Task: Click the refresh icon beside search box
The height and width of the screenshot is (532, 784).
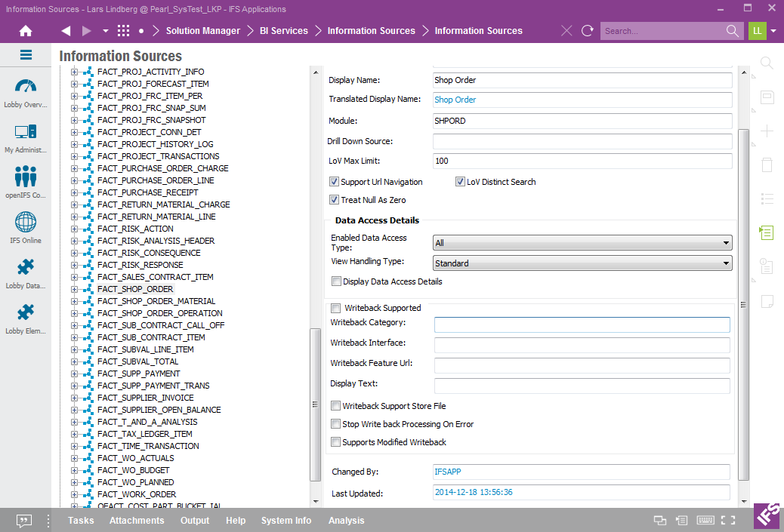Action: tap(588, 31)
